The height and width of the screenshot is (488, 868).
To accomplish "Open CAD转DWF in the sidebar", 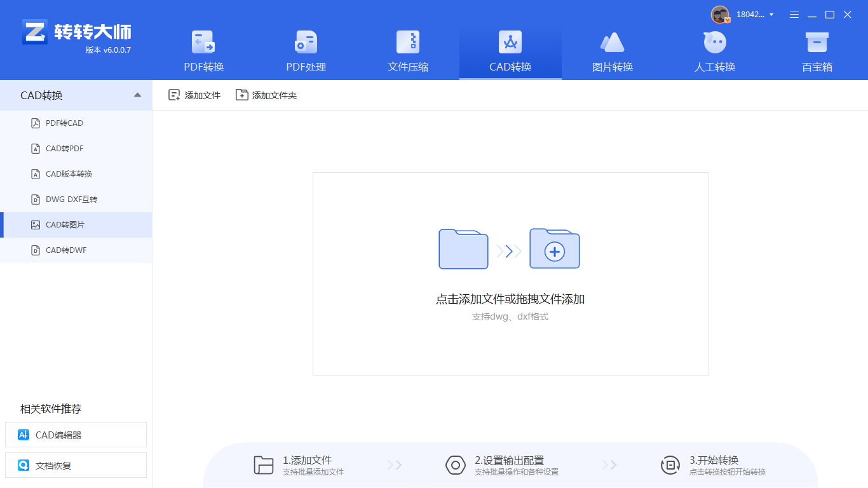I will coord(76,250).
